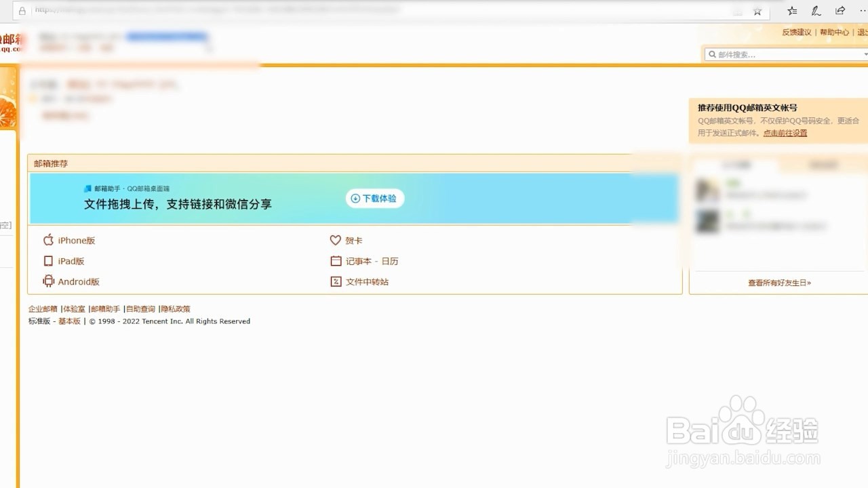The width and height of the screenshot is (868, 488).
Task: Open the 自助查询 footer link
Action: (x=141, y=309)
